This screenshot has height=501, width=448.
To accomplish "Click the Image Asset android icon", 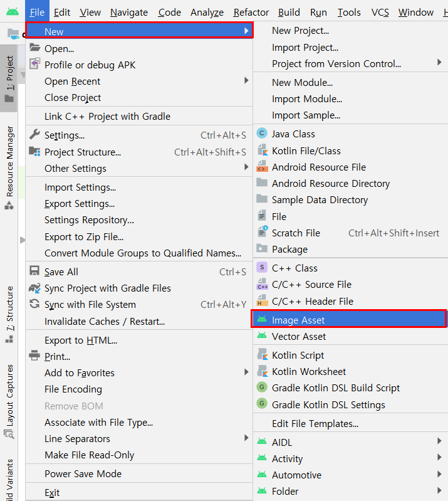I will pyautogui.click(x=262, y=319).
